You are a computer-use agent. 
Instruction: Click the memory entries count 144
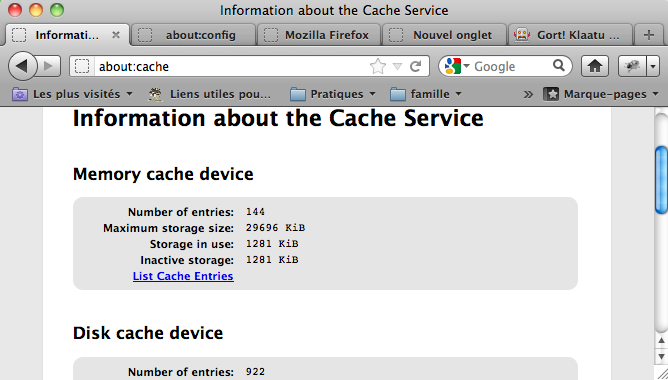255,211
